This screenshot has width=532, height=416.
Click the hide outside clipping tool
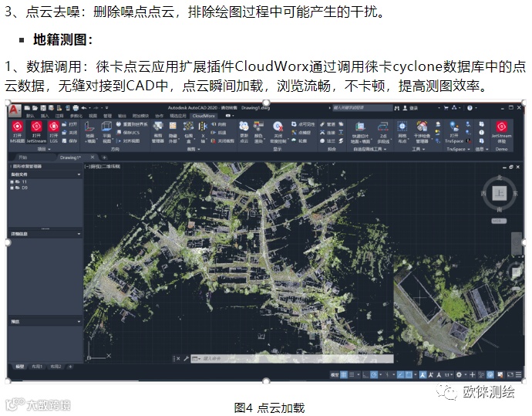[x=173, y=131]
